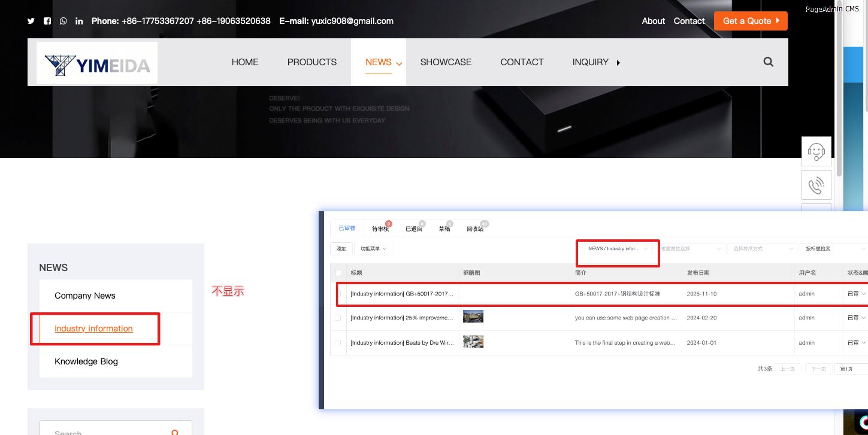The image size is (868, 435).
Task: Open the LinkedIn social icon
Action: pyautogui.click(x=79, y=21)
